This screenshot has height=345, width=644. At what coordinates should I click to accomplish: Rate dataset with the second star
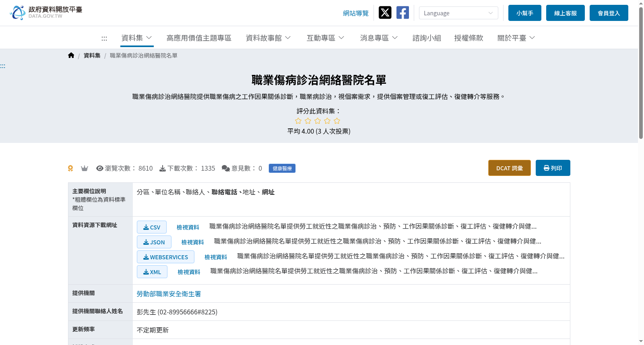point(308,121)
